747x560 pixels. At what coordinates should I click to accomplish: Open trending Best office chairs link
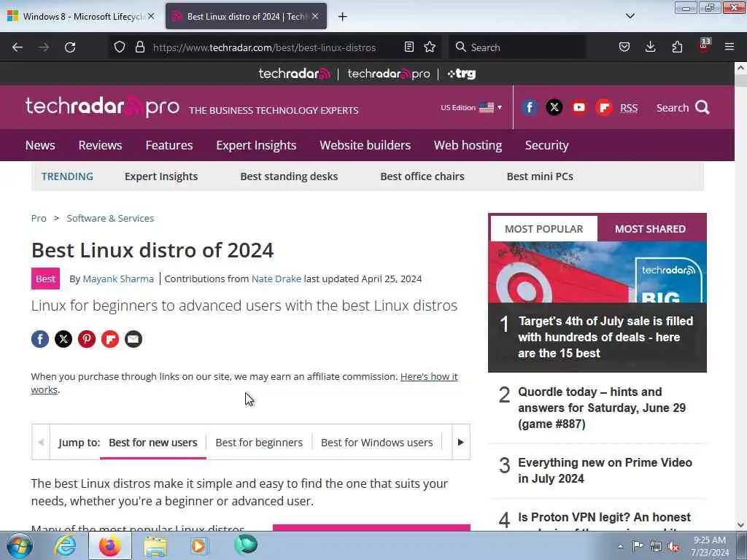coord(422,176)
